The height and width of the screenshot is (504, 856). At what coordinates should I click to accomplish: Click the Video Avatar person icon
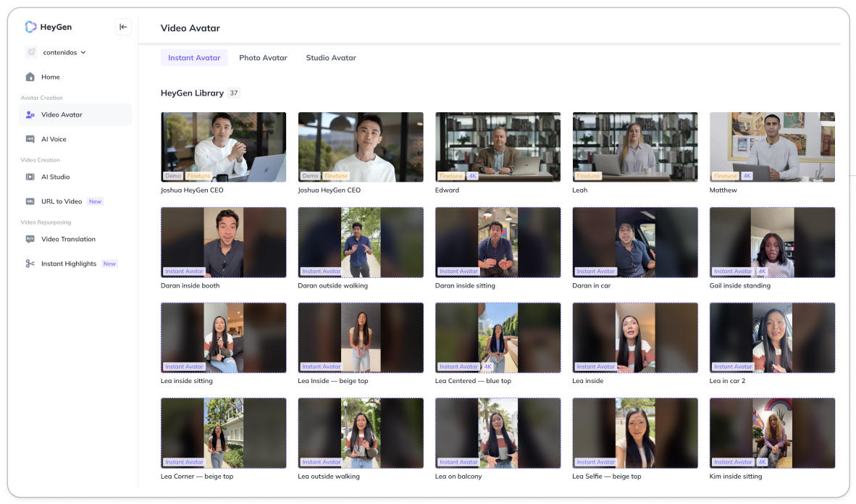tap(30, 114)
